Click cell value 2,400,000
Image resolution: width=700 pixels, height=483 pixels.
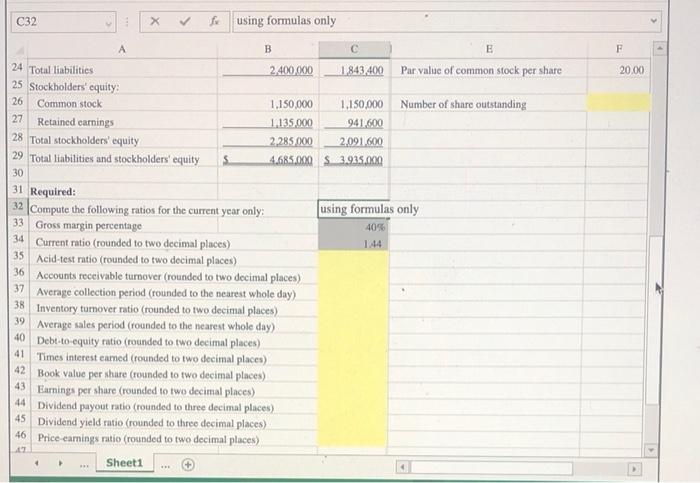(291, 70)
